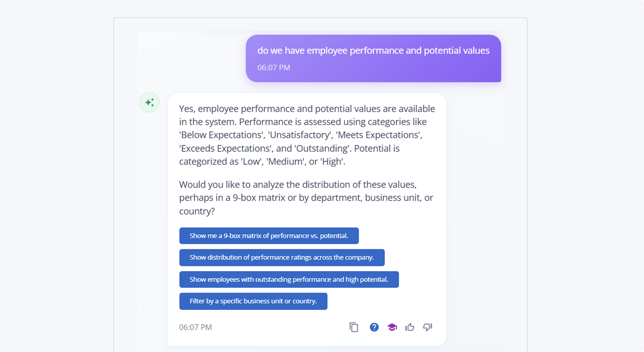This screenshot has height=352, width=644.
Task: Click the green sparkle assistant avatar
Action: 150,102
